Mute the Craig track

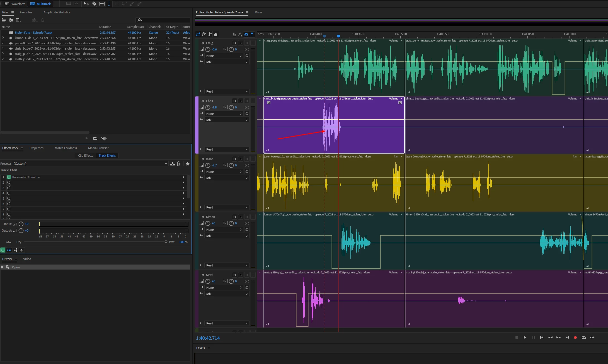pos(234,43)
